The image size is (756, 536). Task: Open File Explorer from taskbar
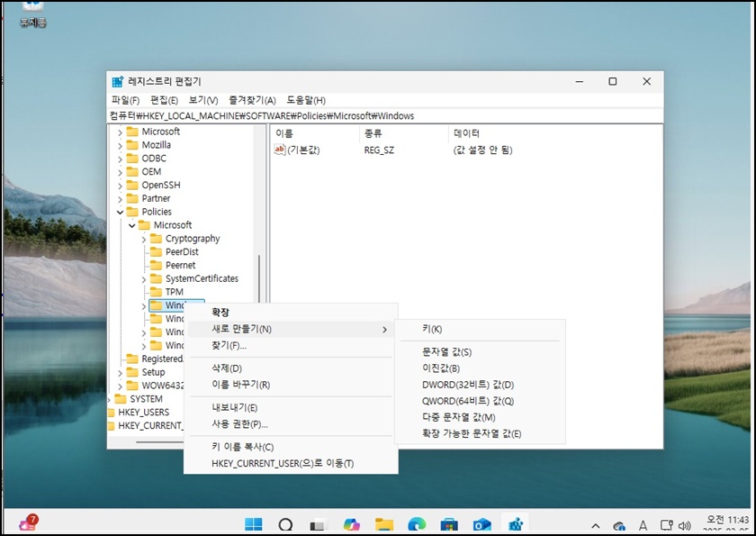tap(384, 524)
